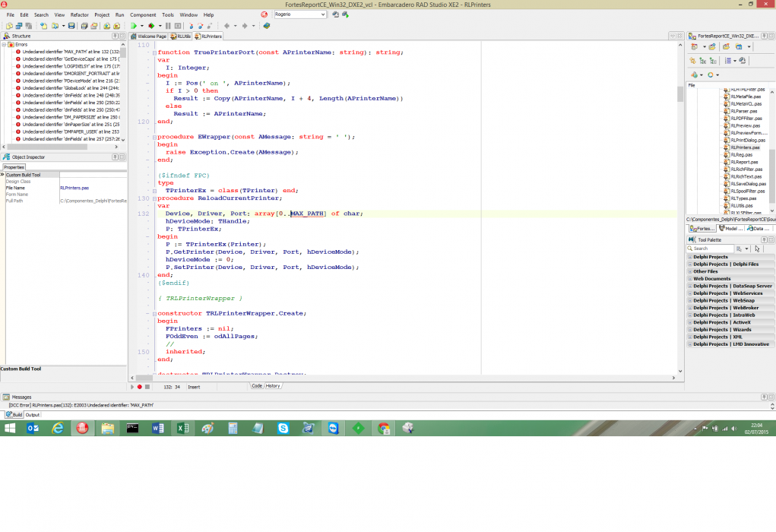Click the Help contents book icon
The height and width of the screenshot is (532, 776).
coord(266,26)
